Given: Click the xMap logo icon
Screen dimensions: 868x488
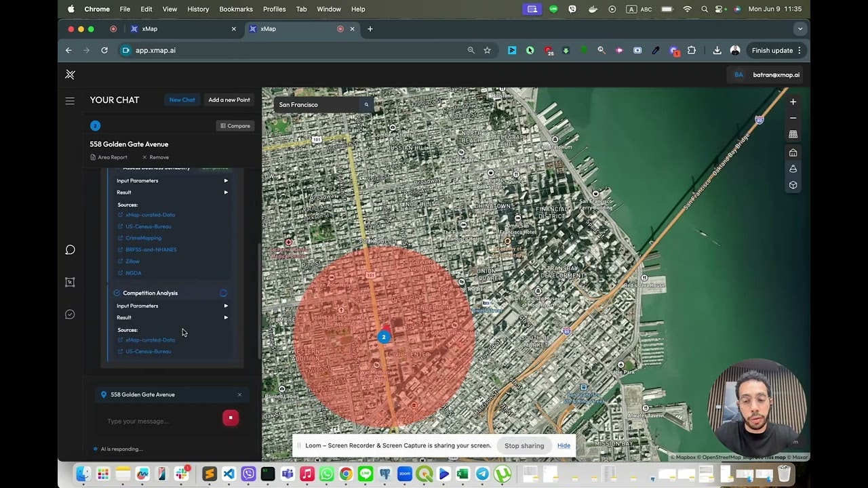Looking at the screenshot, I should click(x=70, y=75).
